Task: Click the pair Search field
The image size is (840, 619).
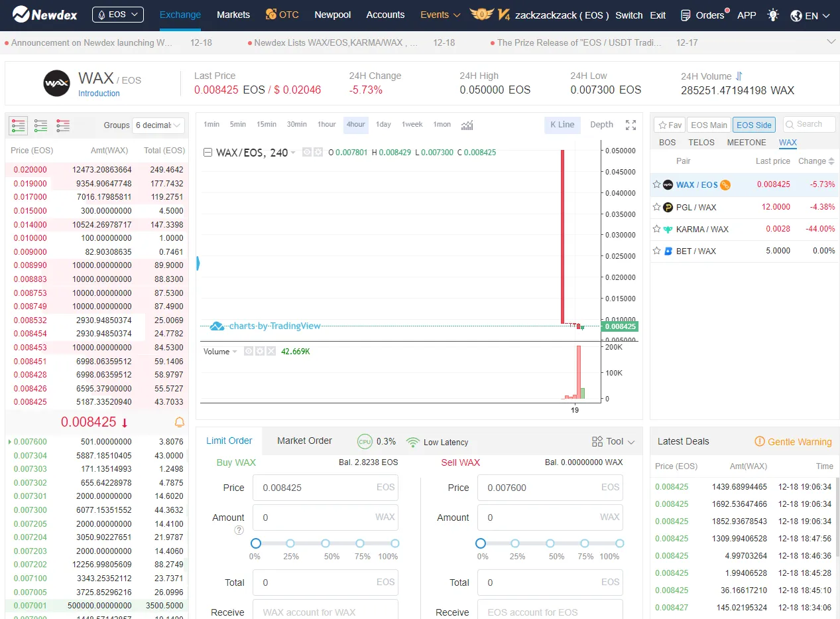Action: [809, 124]
